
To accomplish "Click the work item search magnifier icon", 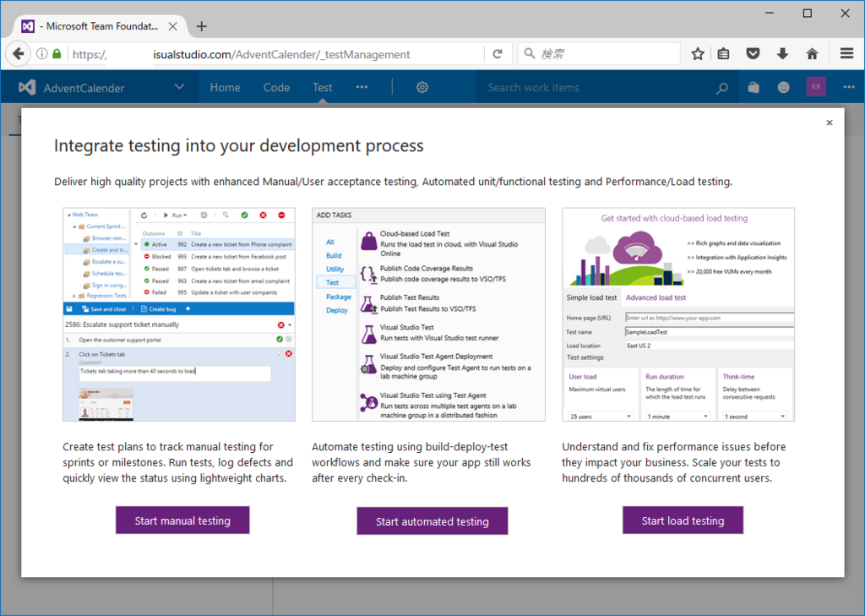I will [721, 88].
